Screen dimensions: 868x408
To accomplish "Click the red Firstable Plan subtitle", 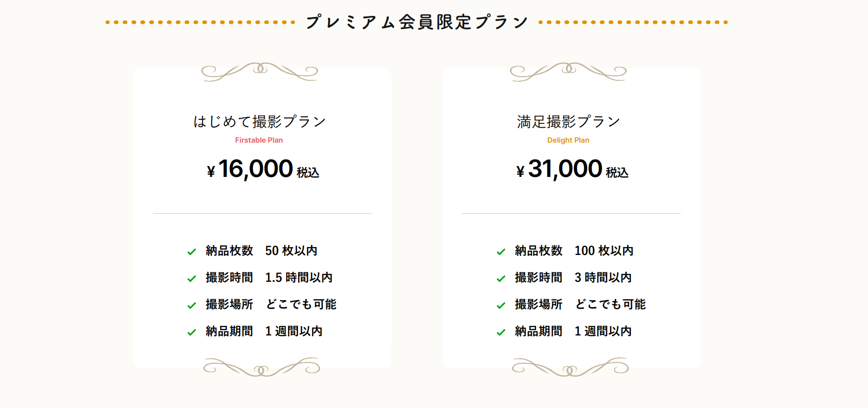I will pos(259,140).
